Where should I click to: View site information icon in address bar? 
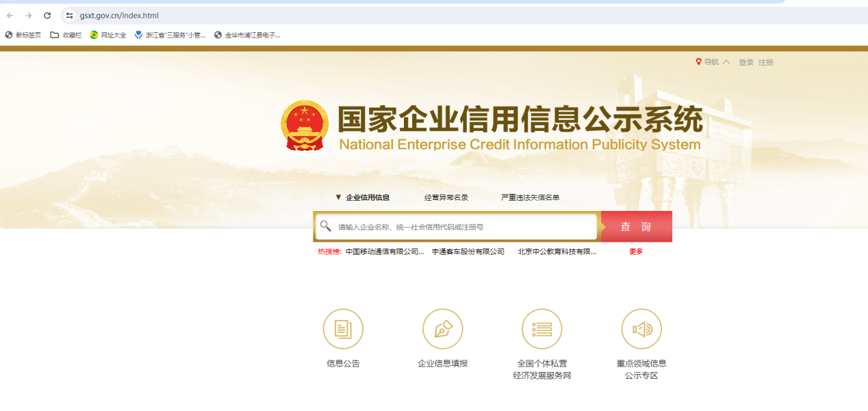(69, 15)
